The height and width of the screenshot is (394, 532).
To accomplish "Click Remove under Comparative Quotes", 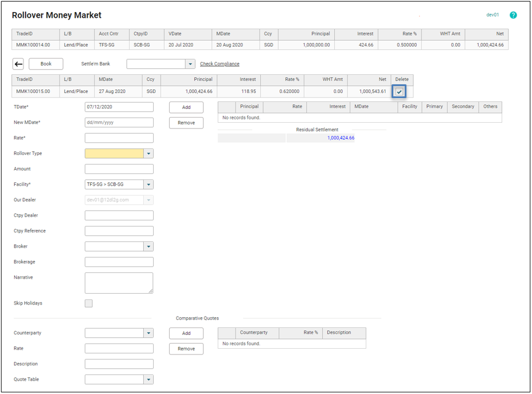I will click(186, 349).
